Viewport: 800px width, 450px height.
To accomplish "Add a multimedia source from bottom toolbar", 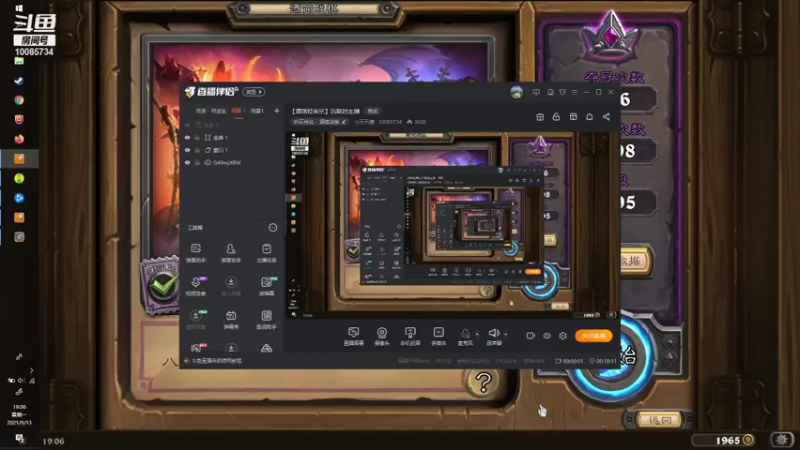I will pyautogui.click(x=438, y=336).
